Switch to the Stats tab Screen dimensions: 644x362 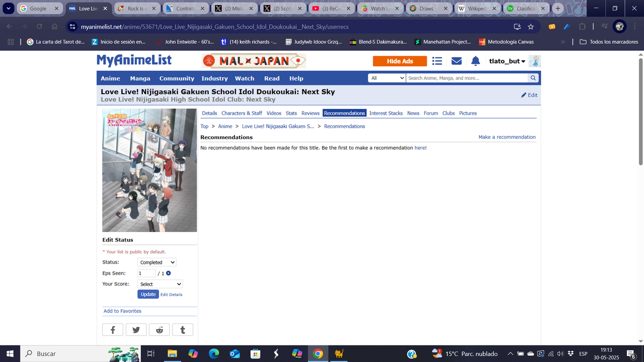pos(291,113)
